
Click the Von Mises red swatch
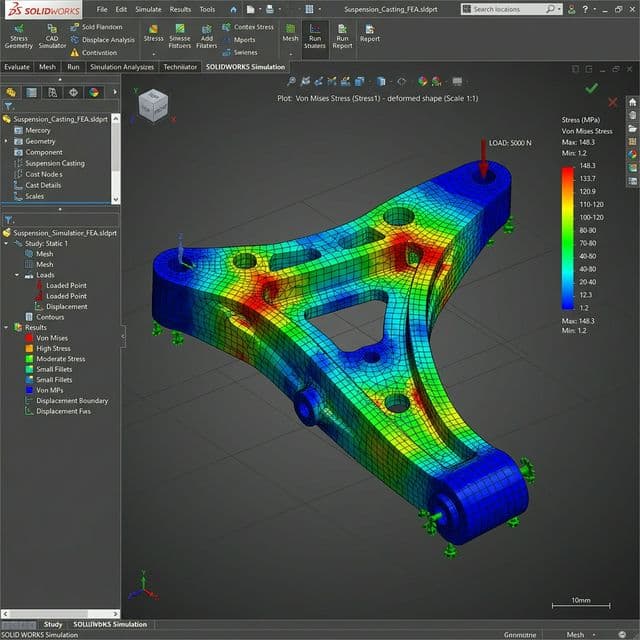29,338
